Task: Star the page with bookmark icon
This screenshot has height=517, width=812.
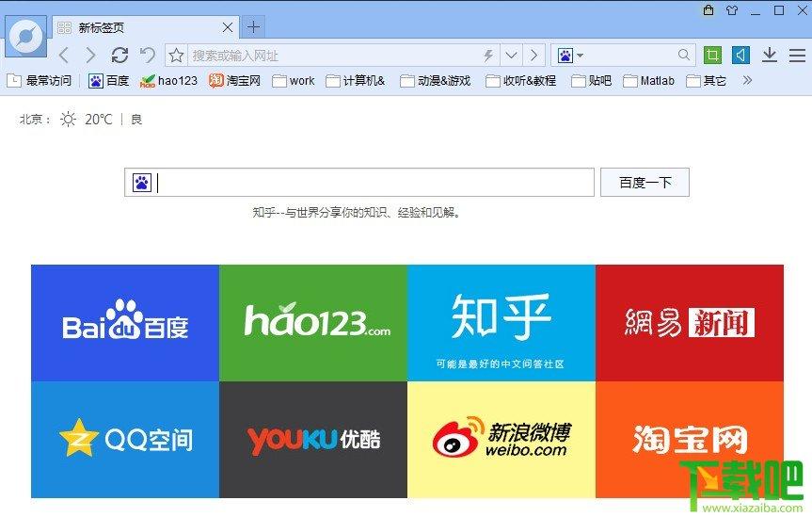Action: [176, 56]
